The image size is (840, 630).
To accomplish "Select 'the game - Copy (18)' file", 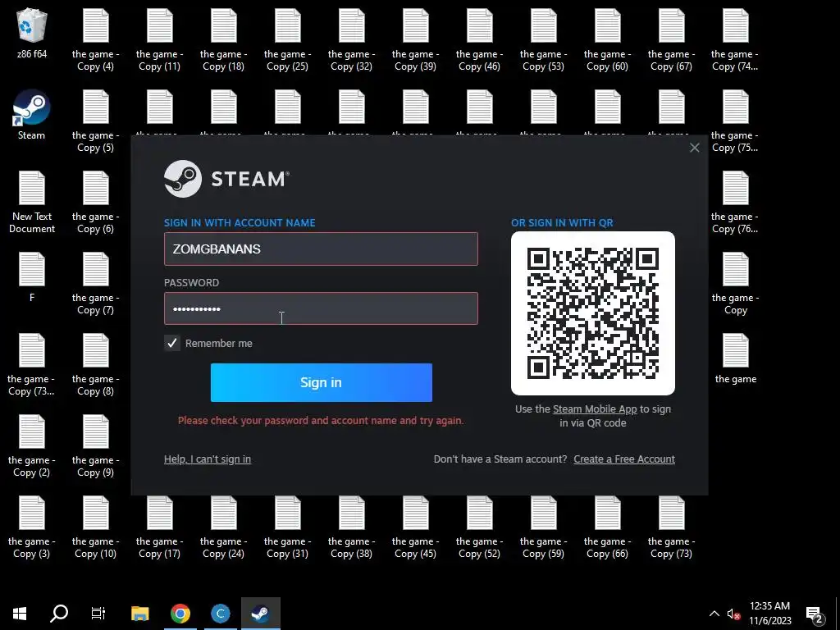I will [x=223, y=39].
